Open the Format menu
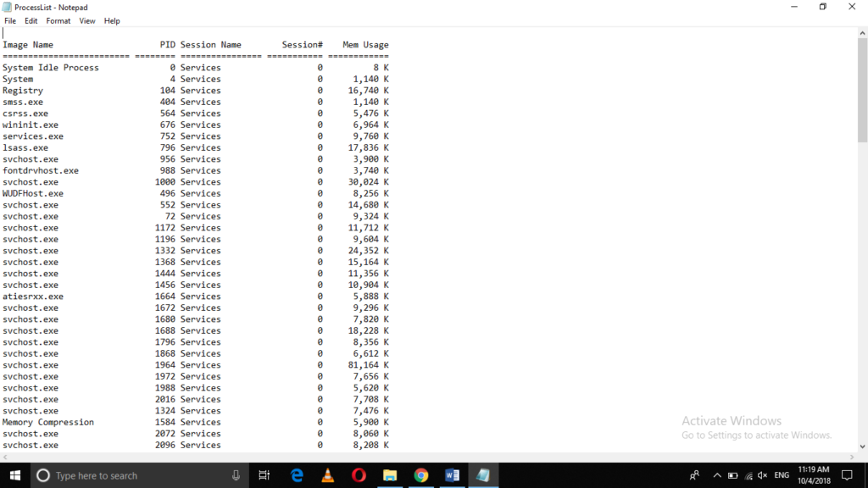Screen dimensions: 868x488 pos(58,20)
